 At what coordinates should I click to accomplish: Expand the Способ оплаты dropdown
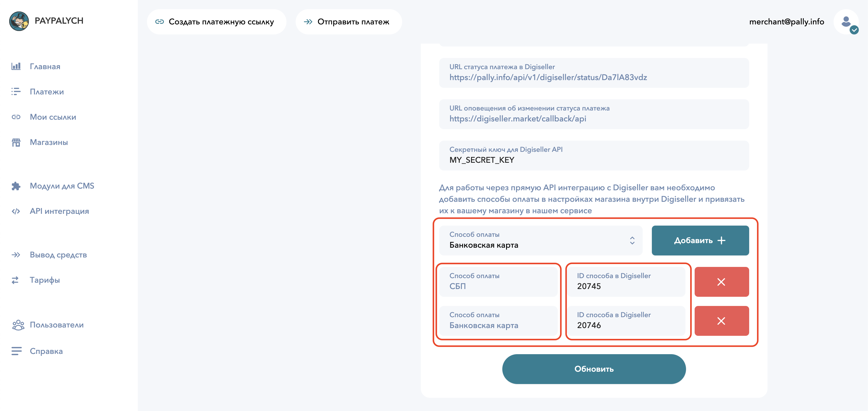pyautogui.click(x=541, y=241)
